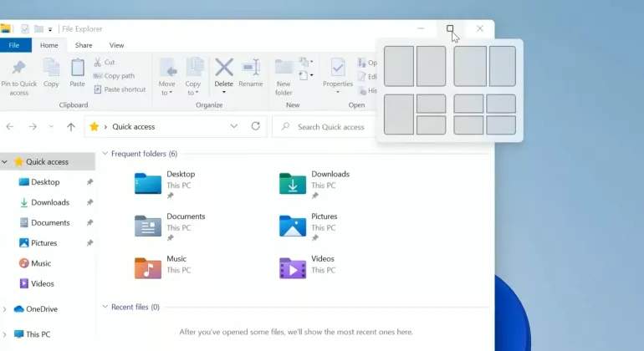
Task: Snap to wide left zone of uneven split layout
Action: click(x=470, y=66)
